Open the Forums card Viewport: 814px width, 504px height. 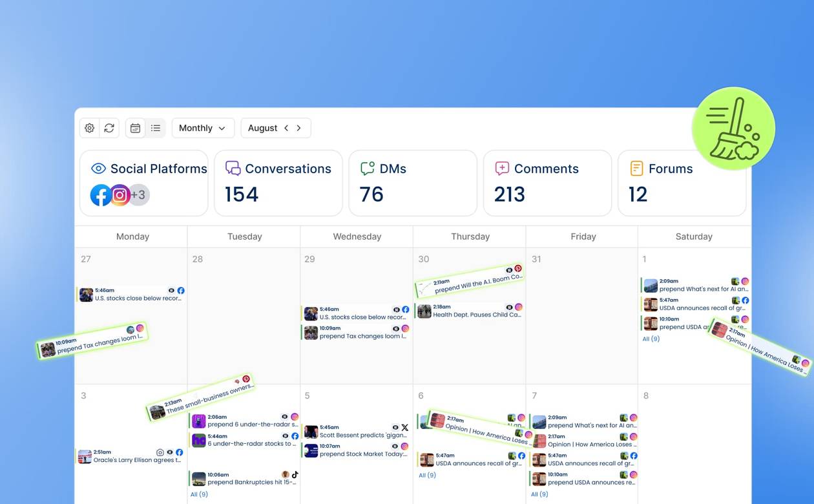[682, 183]
